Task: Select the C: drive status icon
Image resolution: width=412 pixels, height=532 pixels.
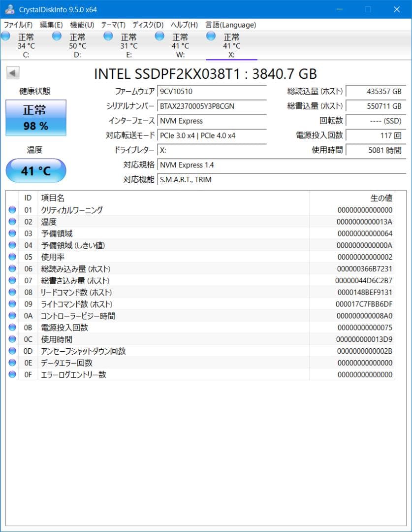Action: pyautogui.click(x=5, y=35)
